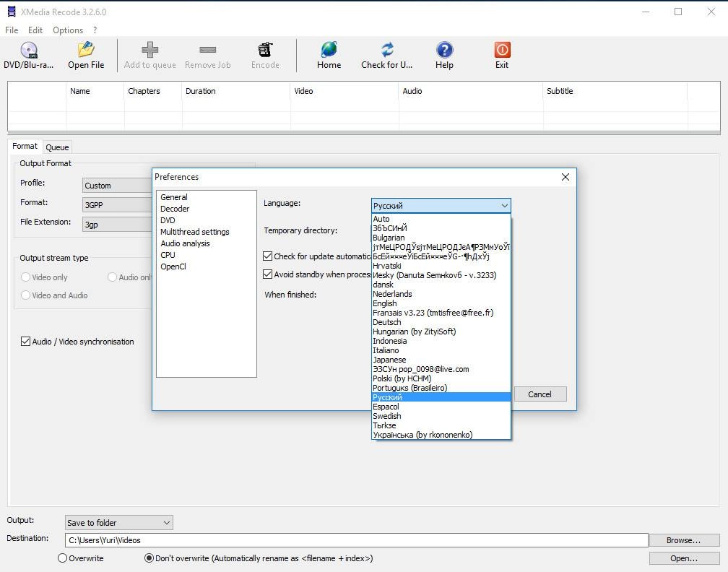Toggle Check for update automatically checkbox
Image resolution: width=728 pixels, height=572 pixels.
pyautogui.click(x=267, y=256)
